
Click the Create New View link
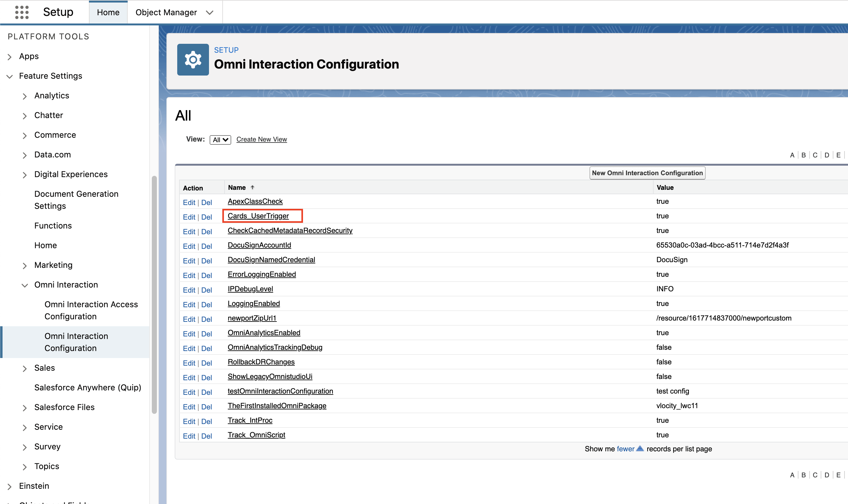pyautogui.click(x=262, y=139)
